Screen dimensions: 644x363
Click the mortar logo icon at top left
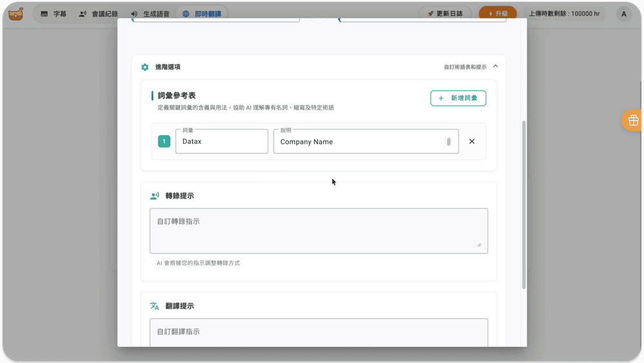16,14
